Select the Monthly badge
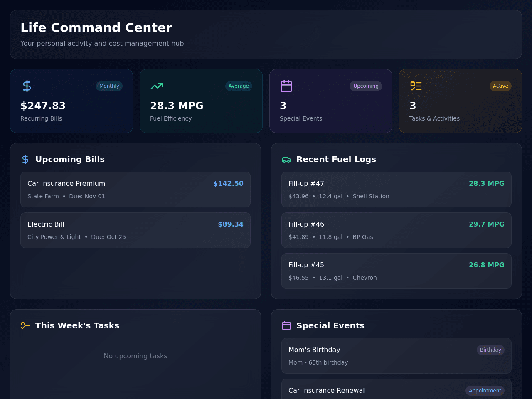The image size is (532, 399). point(109,86)
